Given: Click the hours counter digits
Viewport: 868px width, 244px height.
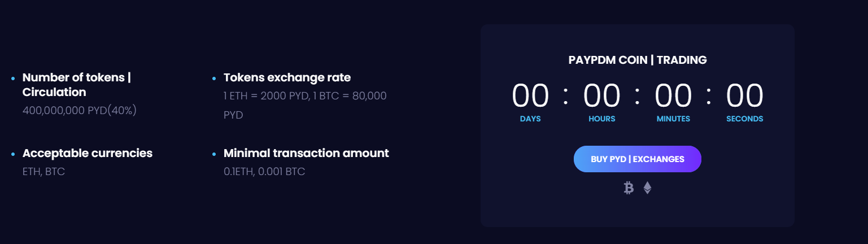Looking at the screenshot, I should (602, 96).
